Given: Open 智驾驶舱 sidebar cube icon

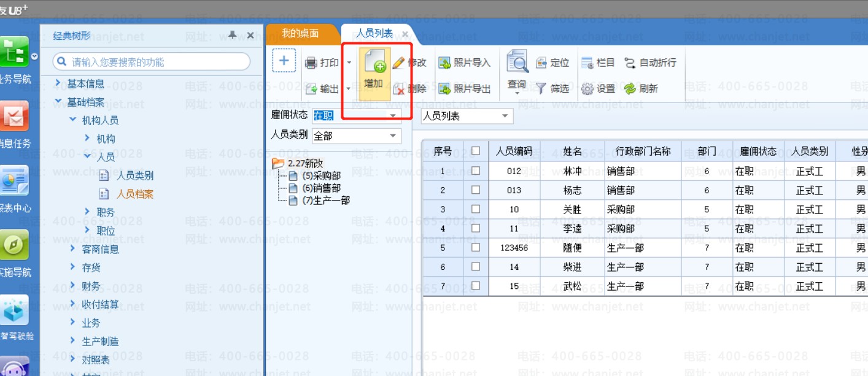Looking at the screenshot, I should 14,310.
